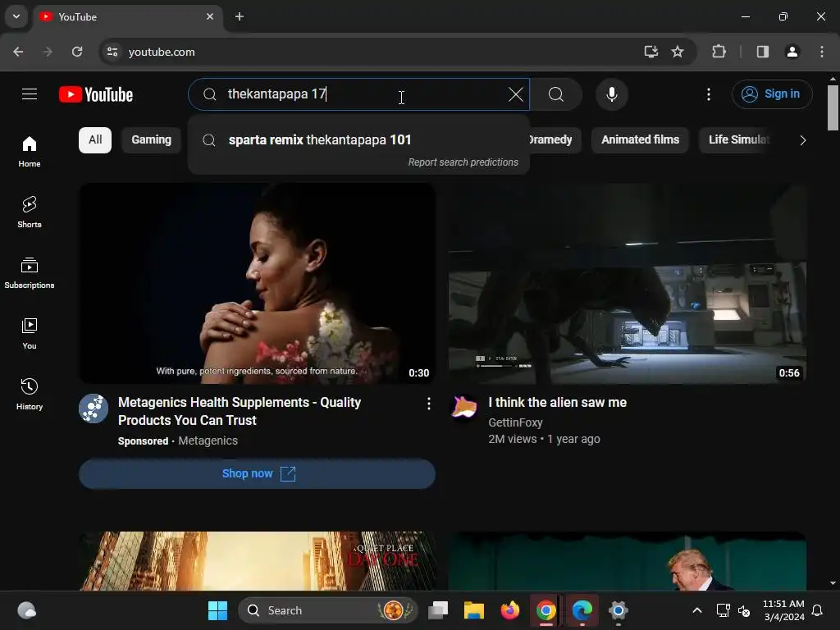Open File Explorer from taskbar
Viewport: 840px width, 630px height.
pos(473,610)
